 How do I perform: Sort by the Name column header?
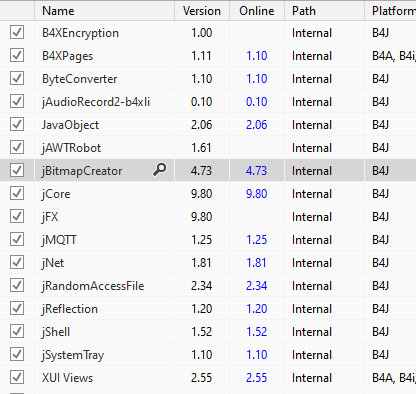[104, 11]
